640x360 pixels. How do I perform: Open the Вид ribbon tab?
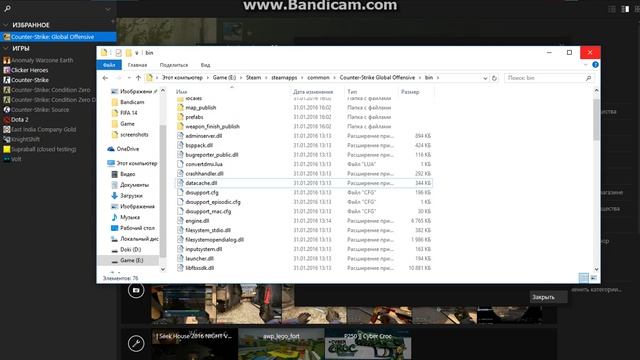point(205,65)
